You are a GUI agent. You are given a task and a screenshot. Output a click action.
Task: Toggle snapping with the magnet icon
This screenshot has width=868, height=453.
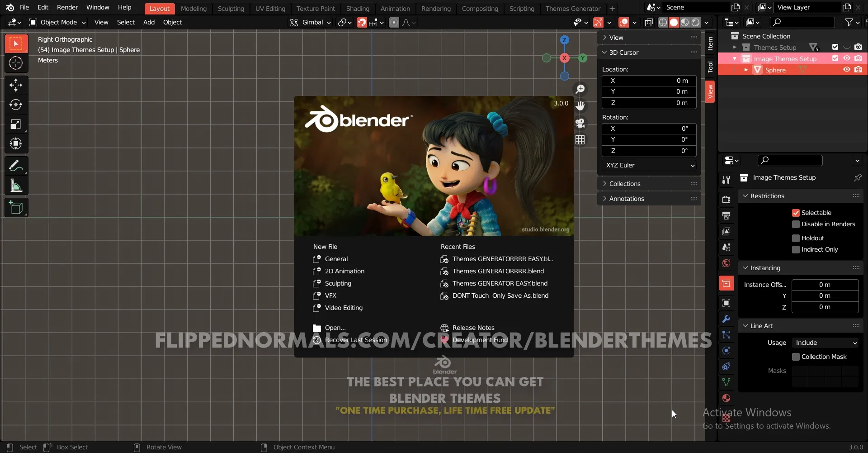click(x=362, y=22)
